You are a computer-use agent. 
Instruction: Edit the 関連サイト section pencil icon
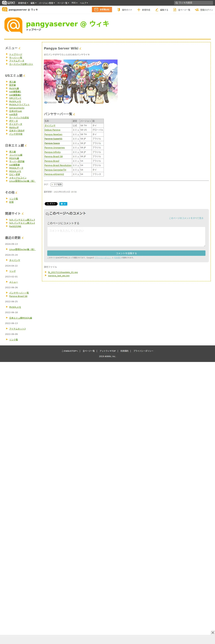tap(23, 213)
